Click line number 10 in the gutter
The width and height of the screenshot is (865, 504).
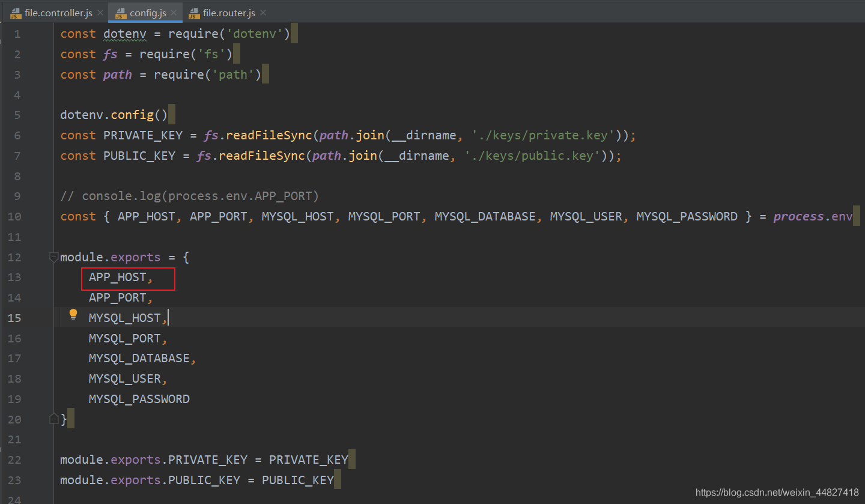coord(14,217)
